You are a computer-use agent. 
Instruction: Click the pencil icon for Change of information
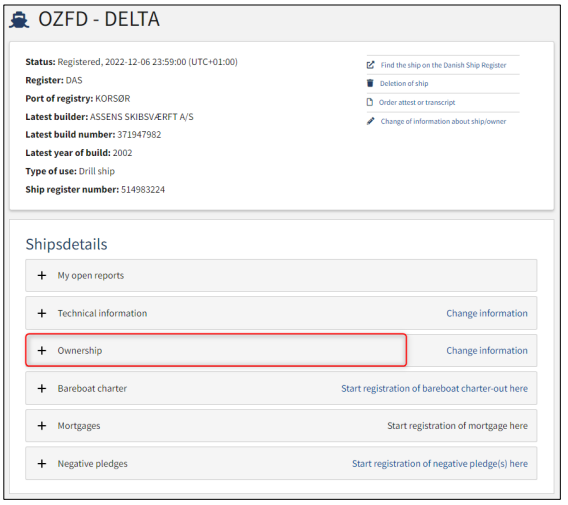tap(370, 121)
